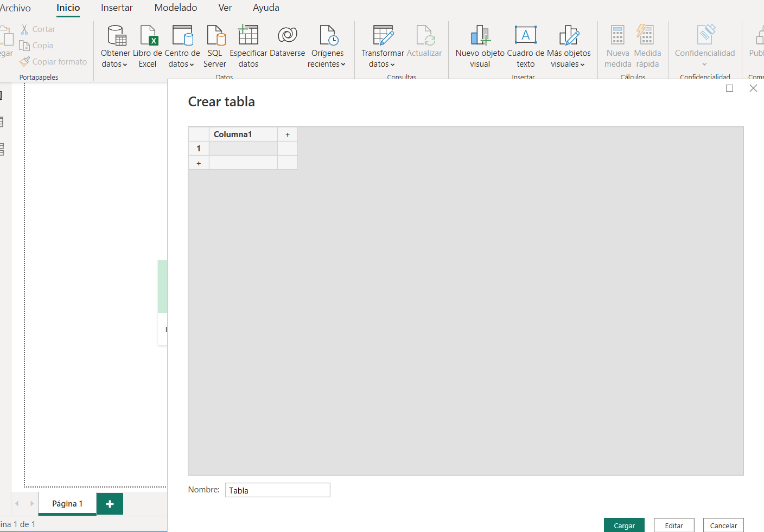This screenshot has height=532, width=764.
Task: Click the table corner select-all cell
Action: click(x=199, y=134)
